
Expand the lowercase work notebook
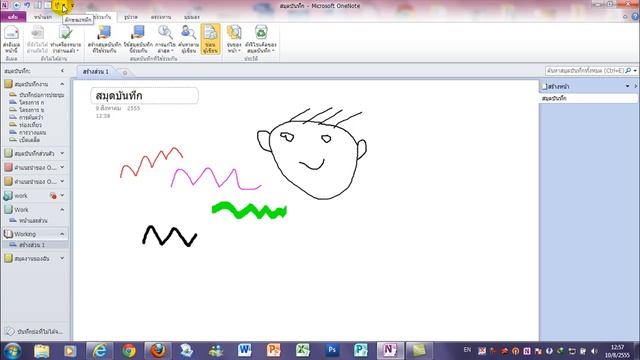[x=62, y=196]
